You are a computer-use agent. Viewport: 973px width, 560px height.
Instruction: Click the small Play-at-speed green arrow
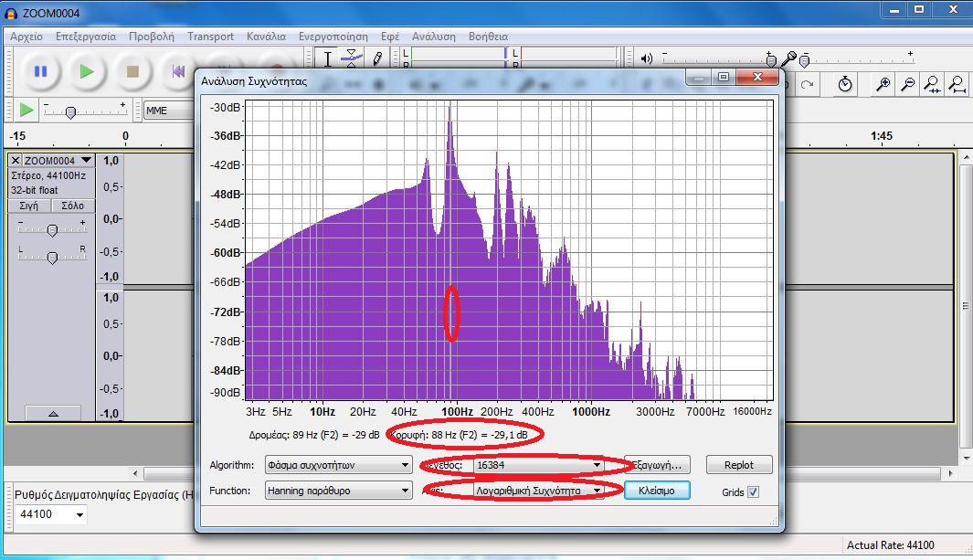[x=26, y=111]
